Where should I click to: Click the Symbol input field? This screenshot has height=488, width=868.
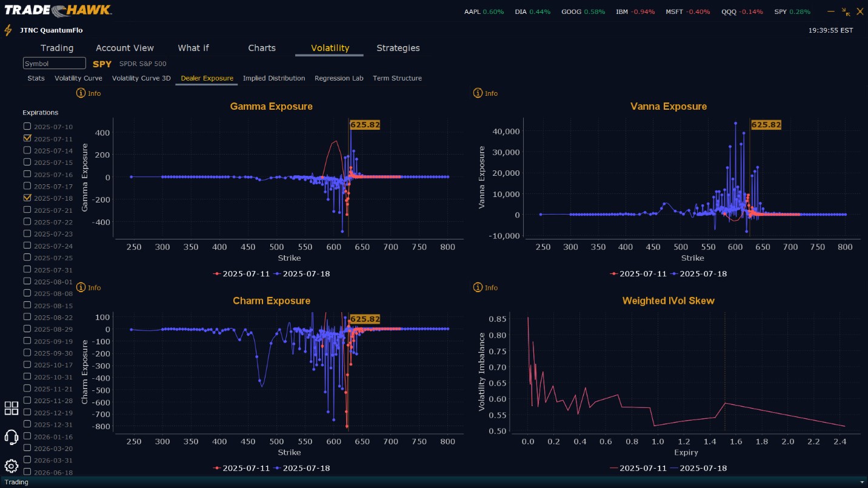point(55,64)
